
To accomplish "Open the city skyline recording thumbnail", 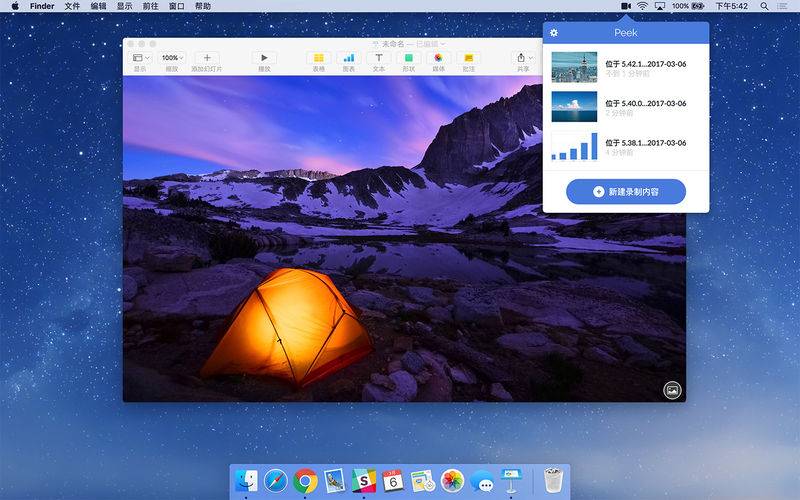I will [574, 68].
